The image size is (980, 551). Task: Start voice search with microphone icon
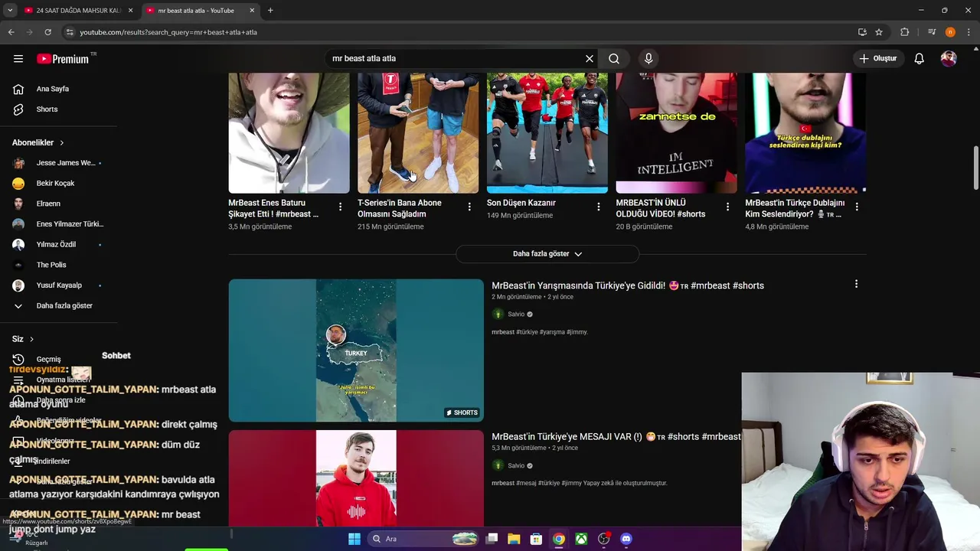pos(648,58)
